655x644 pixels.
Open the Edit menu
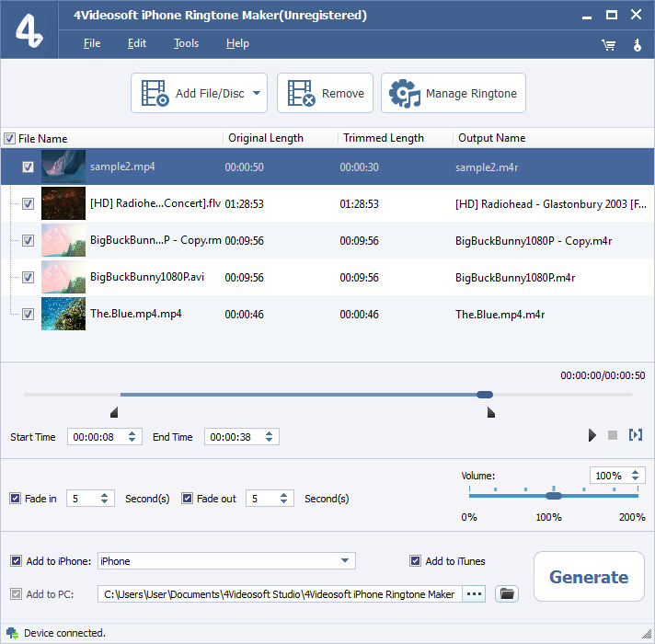point(136,43)
